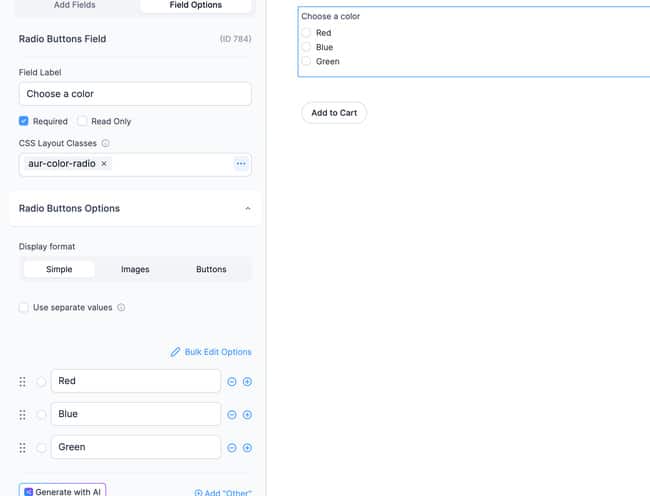Uncheck the Required checkbox
Viewport: 650px width, 496px height.
tap(24, 121)
